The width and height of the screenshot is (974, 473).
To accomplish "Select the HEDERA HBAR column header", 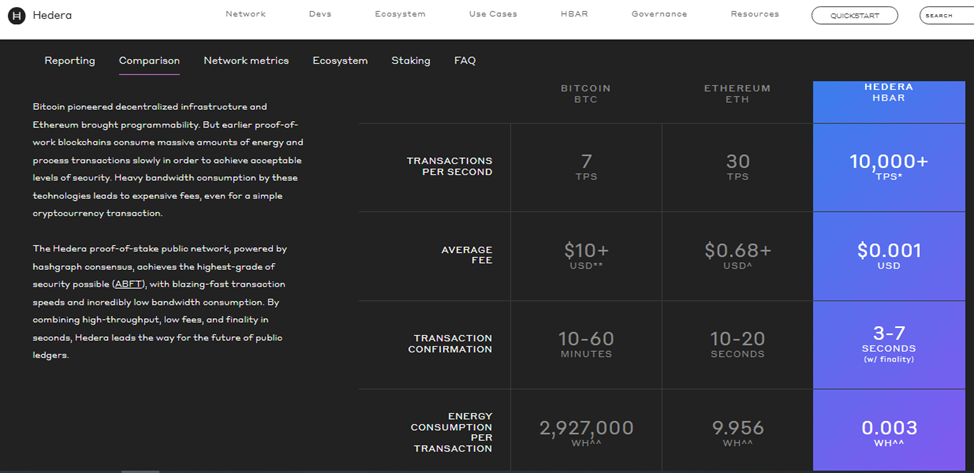I will point(888,93).
